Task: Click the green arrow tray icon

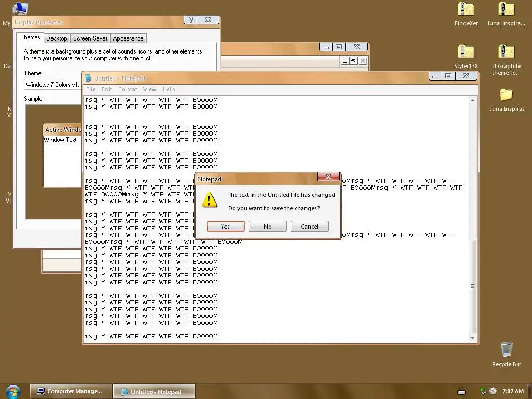Action: (x=483, y=391)
